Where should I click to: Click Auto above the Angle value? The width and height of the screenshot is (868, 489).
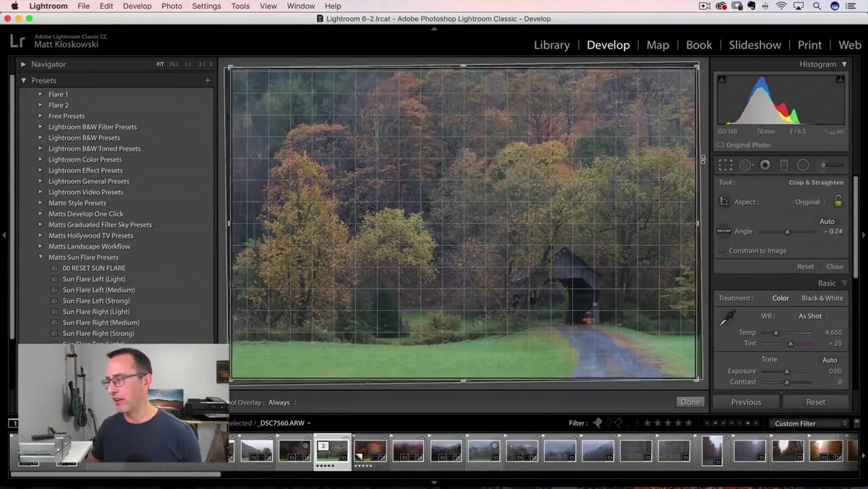[827, 221]
